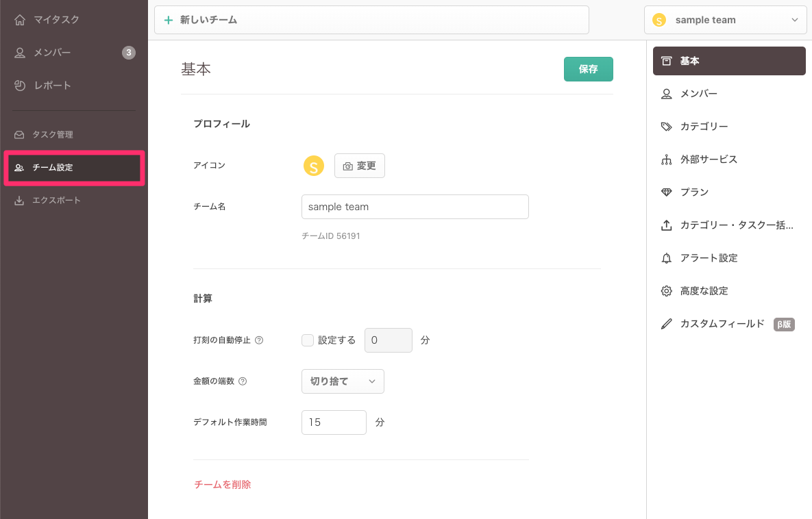Click the red チームを削除 link
The image size is (812, 519).
223,484
